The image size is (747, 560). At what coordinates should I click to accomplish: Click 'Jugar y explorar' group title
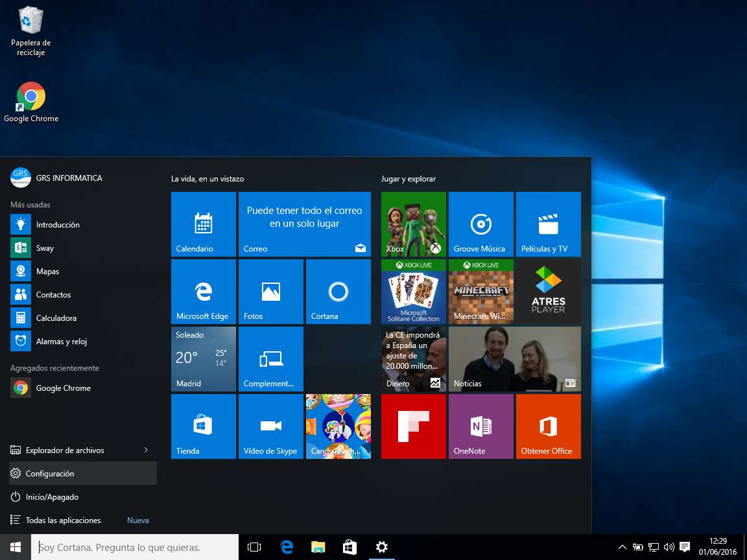[409, 179]
